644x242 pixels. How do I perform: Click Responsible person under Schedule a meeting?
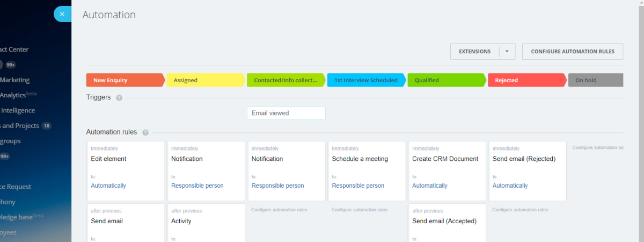coord(358,186)
